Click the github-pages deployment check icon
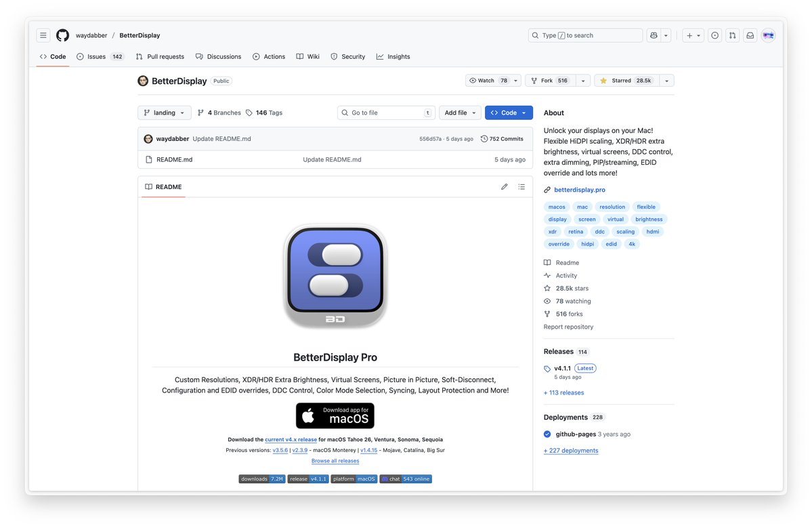Image resolution: width=812 pixels, height=528 pixels. point(547,434)
